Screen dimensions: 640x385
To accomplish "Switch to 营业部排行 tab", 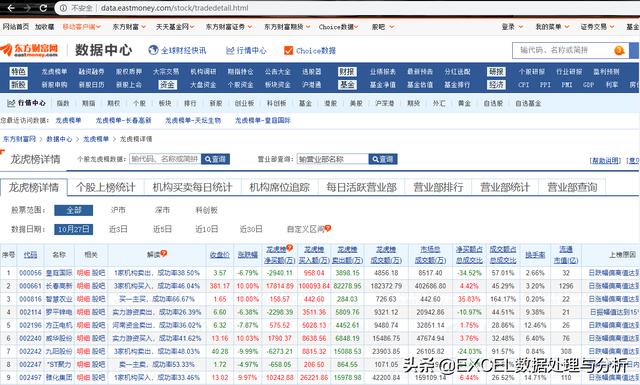I will pos(438,187).
